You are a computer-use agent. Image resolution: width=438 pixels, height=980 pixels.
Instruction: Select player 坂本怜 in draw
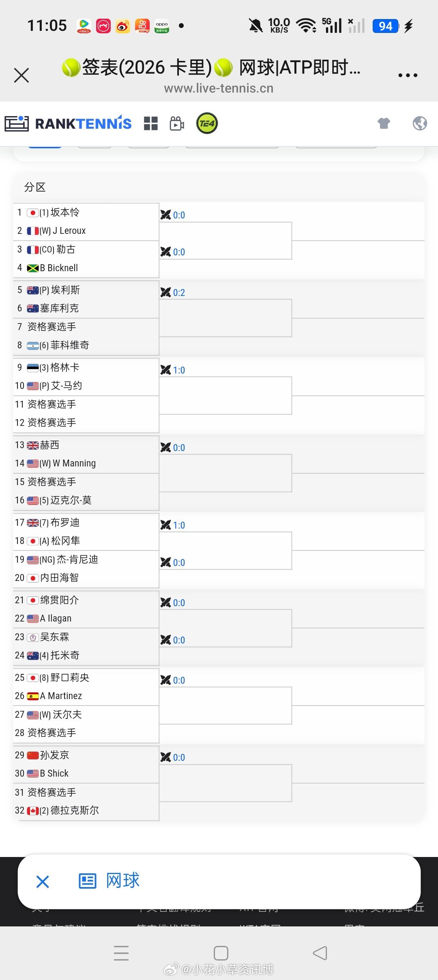click(65, 212)
